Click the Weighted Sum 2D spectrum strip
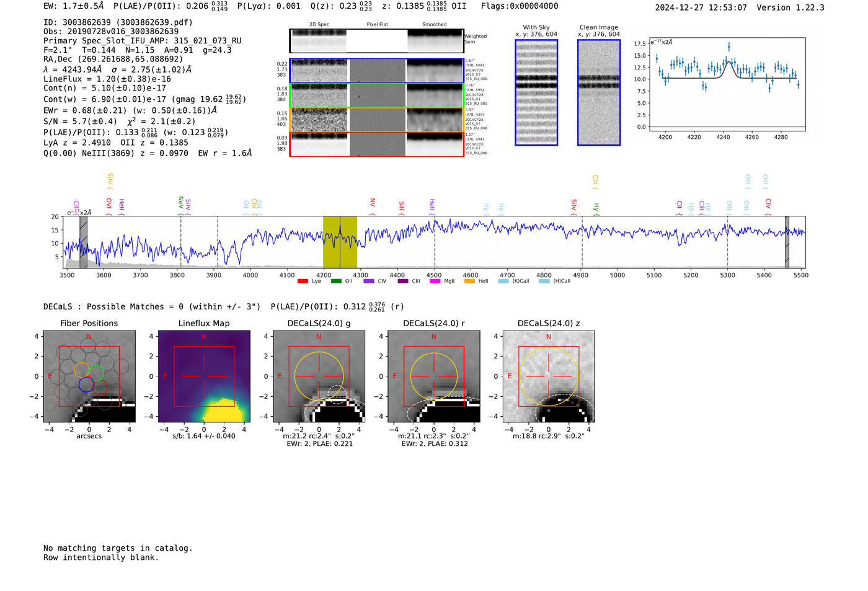This screenshot has height=591, width=868. click(x=376, y=41)
